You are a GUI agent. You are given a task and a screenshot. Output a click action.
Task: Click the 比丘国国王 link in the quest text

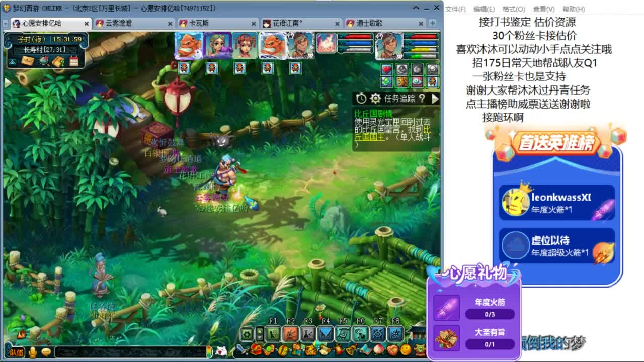(393, 133)
